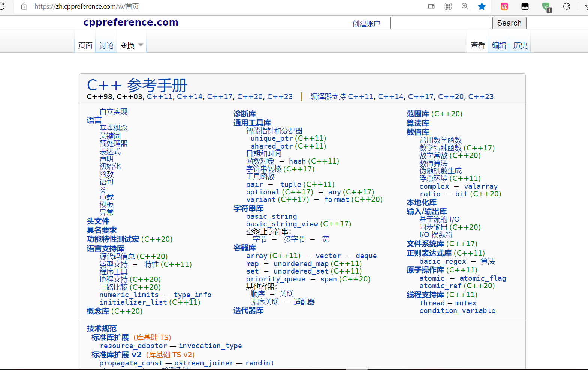Screen dimensions: 588x370
Task: Open the 编辑 tab
Action: [x=499, y=45]
